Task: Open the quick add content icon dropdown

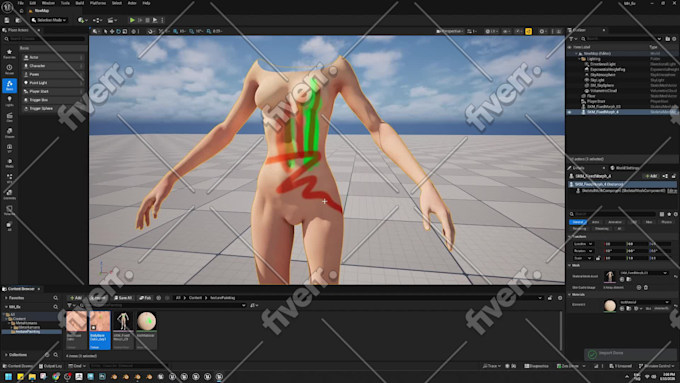Action: (82, 20)
